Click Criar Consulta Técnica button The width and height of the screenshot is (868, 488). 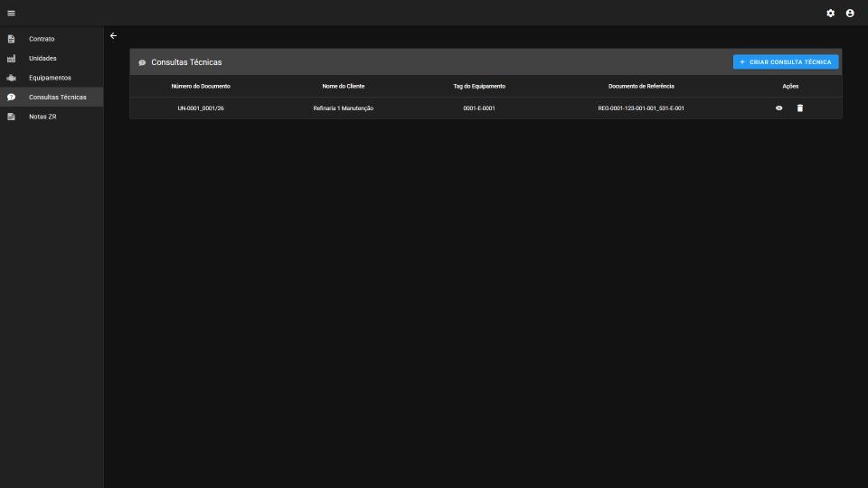pyautogui.click(x=786, y=62)
